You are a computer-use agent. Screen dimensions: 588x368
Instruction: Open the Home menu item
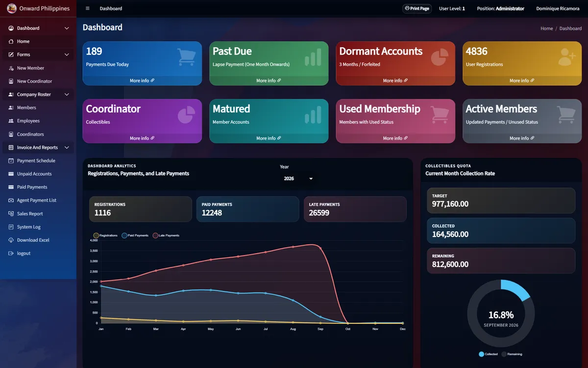tap(38, 41)
